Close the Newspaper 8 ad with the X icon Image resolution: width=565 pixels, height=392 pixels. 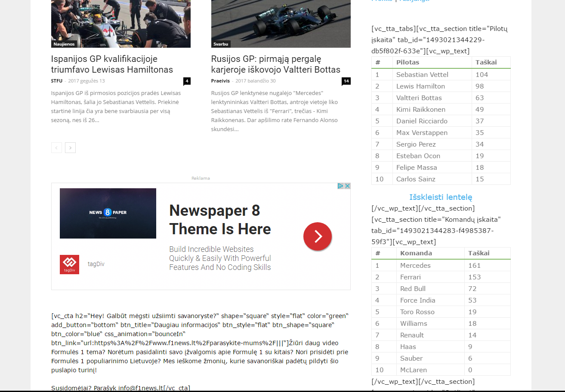347,186
